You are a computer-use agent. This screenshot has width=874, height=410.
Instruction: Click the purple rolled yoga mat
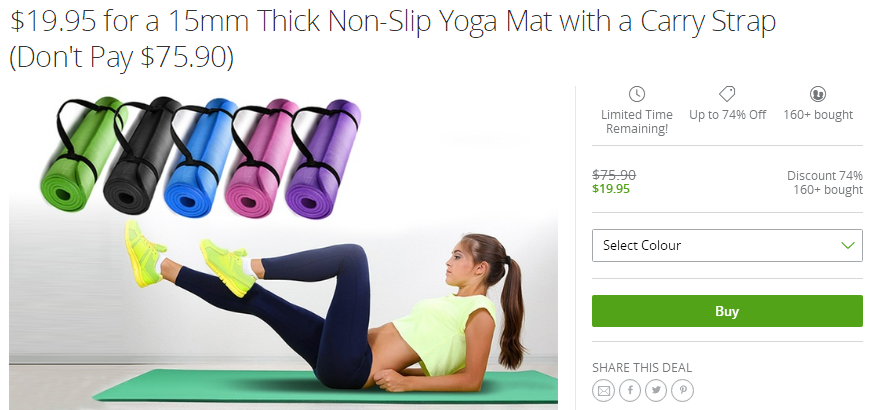pos(322,160)
